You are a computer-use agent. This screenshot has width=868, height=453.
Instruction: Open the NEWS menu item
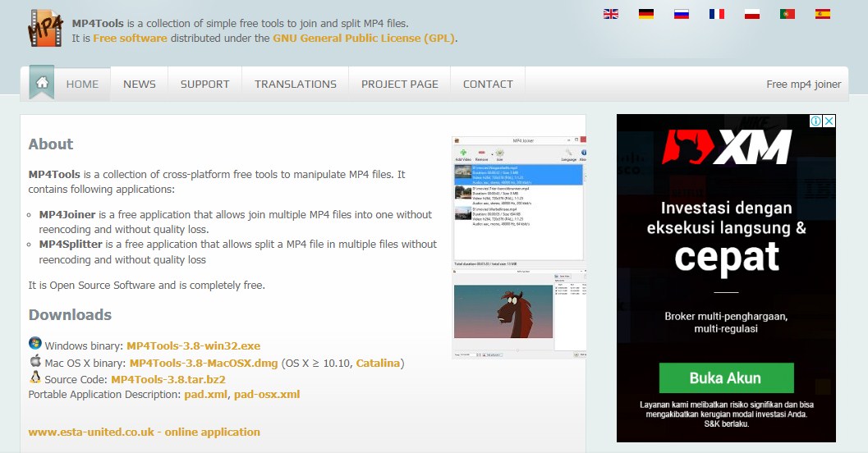click(x=140, y=84)
